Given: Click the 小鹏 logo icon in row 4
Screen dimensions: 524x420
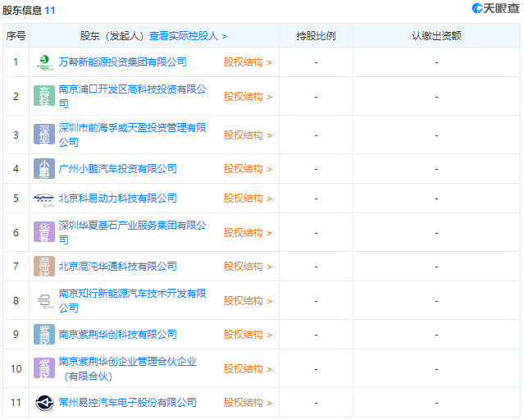Looking at the screenshot, I should (x=44, y=168).
